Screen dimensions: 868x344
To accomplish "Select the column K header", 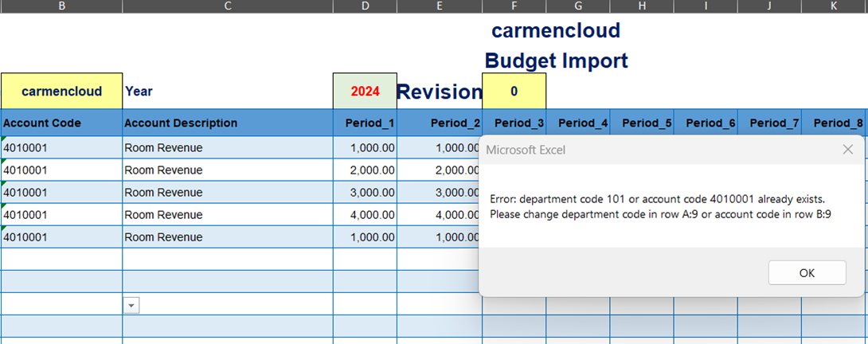I will (834, 6).
